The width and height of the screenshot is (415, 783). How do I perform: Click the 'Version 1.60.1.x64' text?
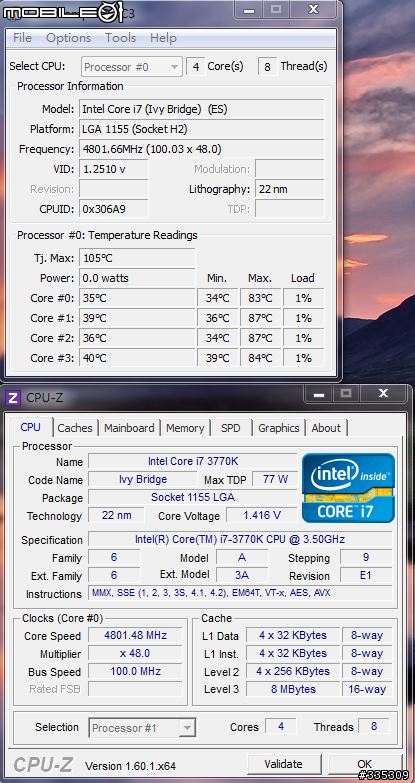click(x=130, y=766)
